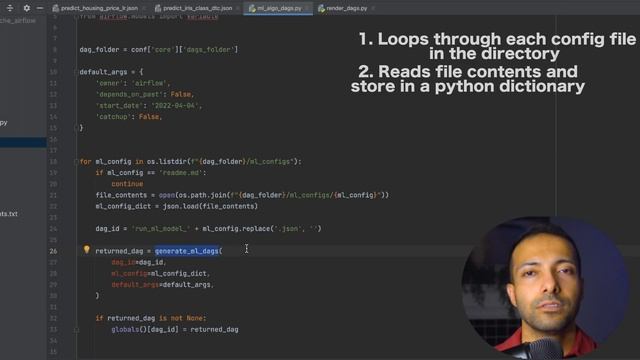Viewport: 640px width, 360px height.
Task: Click ml_config_dict = json.load line
Action: pyautogui.click(x=177, y=206)
